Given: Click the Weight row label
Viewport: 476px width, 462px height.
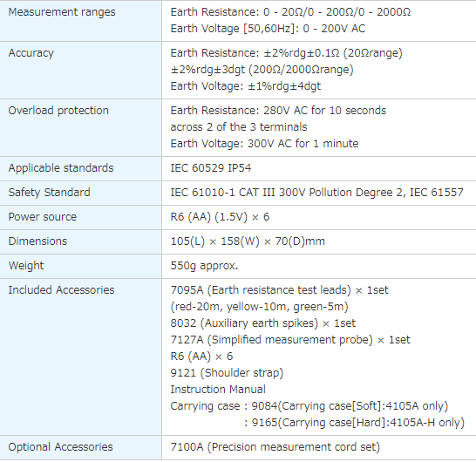Looking at the screenshot, I should 26,266.
